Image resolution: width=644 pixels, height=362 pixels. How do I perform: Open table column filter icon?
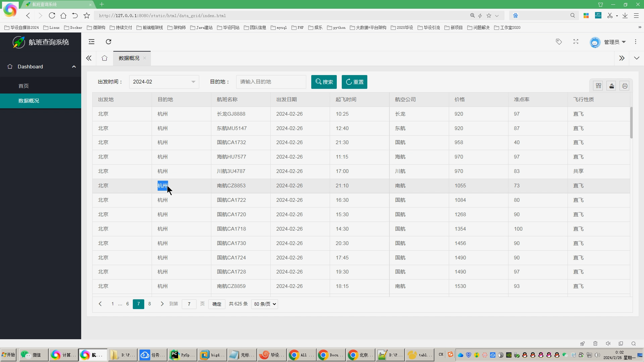598,86
